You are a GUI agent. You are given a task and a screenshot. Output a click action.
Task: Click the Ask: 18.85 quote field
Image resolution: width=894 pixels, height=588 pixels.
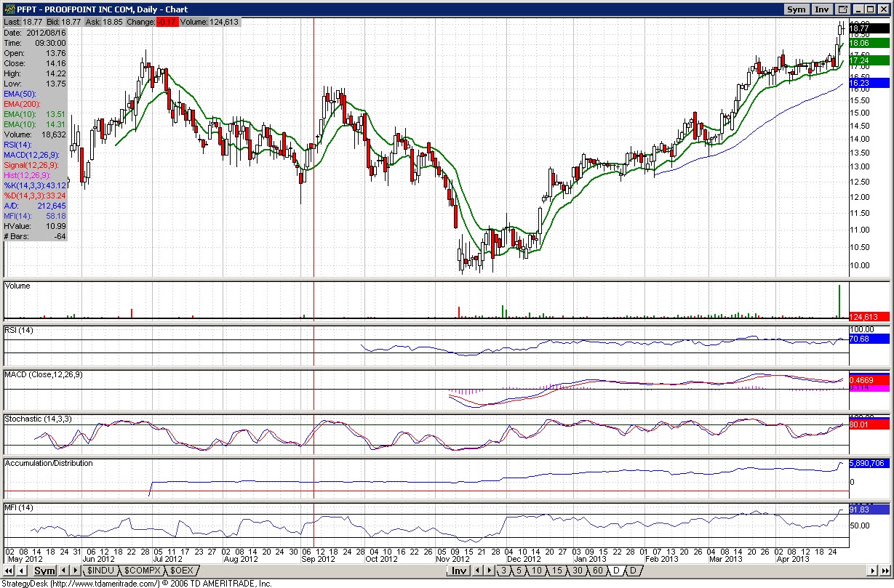[x=103, y=23]
